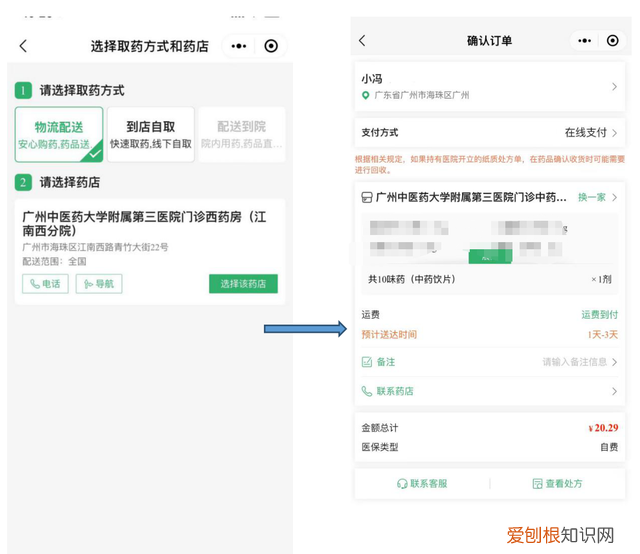Image resolution: width=640 pixels, height=554 pixels.
Task: Click 请输入备注信息 input field
Action: point(575,362)
